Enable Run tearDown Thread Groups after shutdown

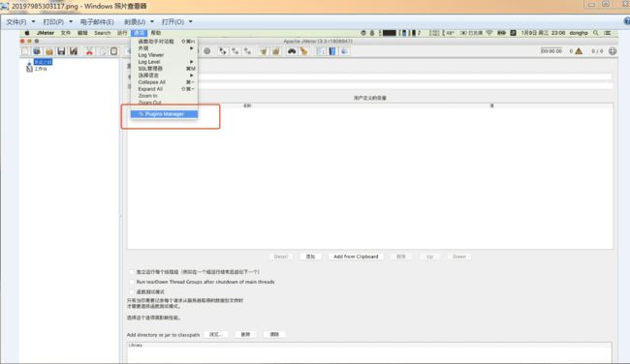pos(132,282)
